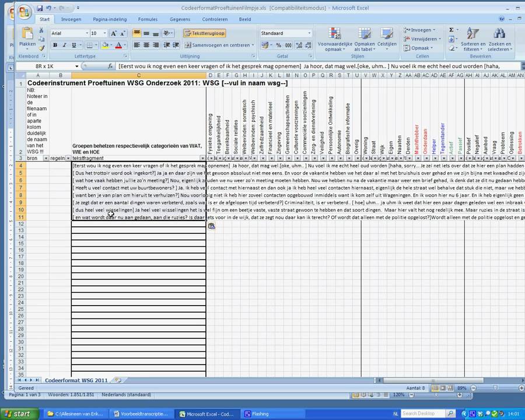Screen dimensions: 525x420
Task: Toggle the Tekstterugloop wrap text button
Action: pyautogui.click(x=204, y=33)
